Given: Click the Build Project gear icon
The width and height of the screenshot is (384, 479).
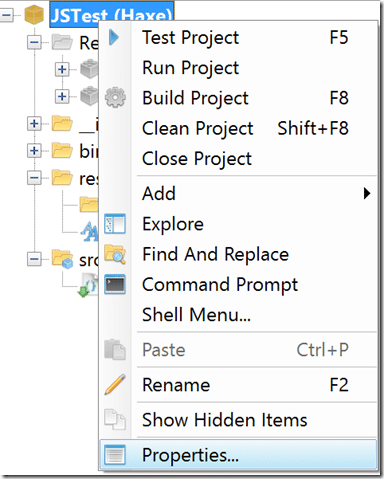Looking at the screenshot, I should click(115, 97).
